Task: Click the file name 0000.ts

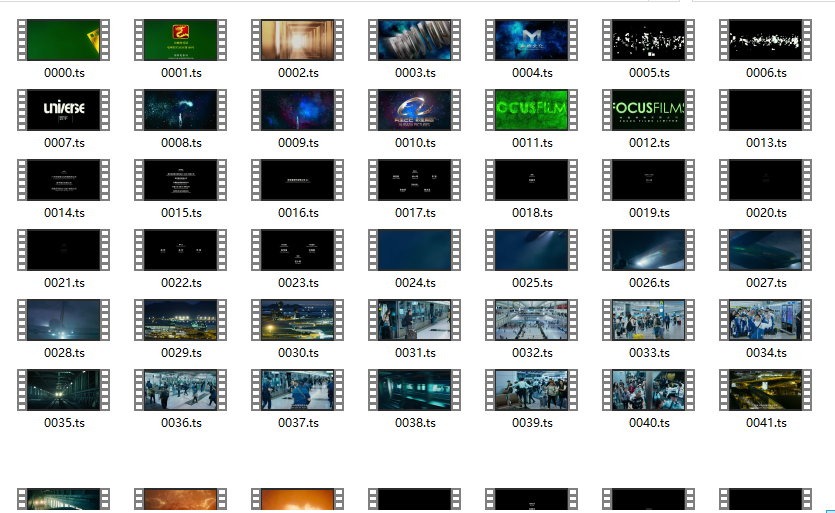Action: 64,73
